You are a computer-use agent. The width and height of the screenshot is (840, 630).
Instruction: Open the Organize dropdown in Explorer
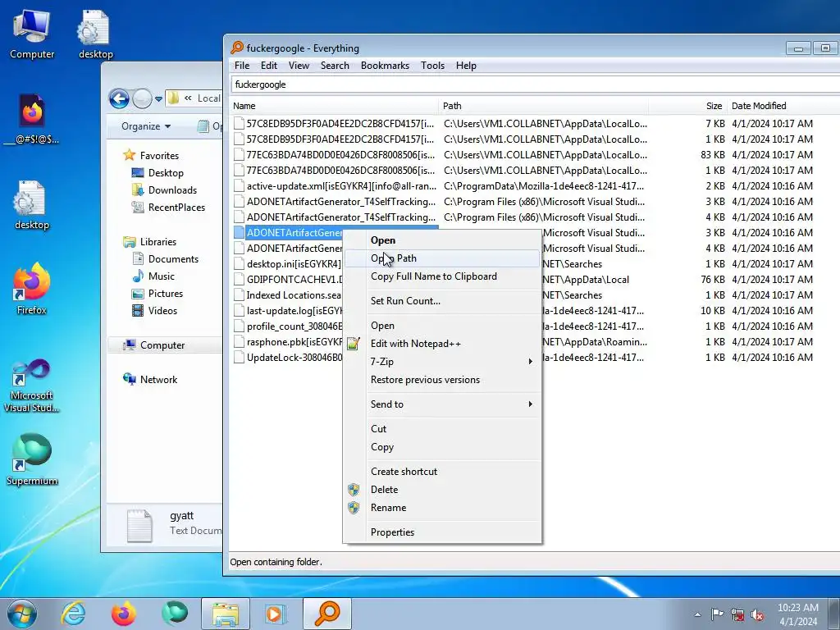146,126
